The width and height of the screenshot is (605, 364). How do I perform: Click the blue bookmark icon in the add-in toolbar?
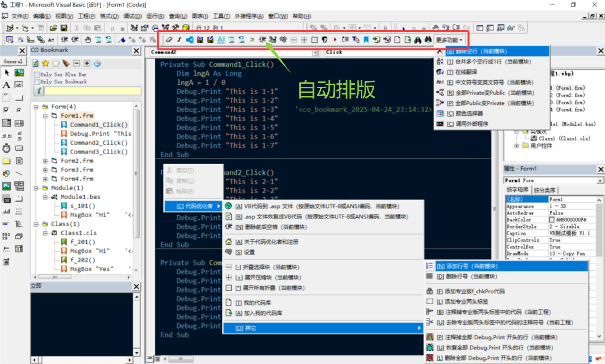[x=366, y=40]
